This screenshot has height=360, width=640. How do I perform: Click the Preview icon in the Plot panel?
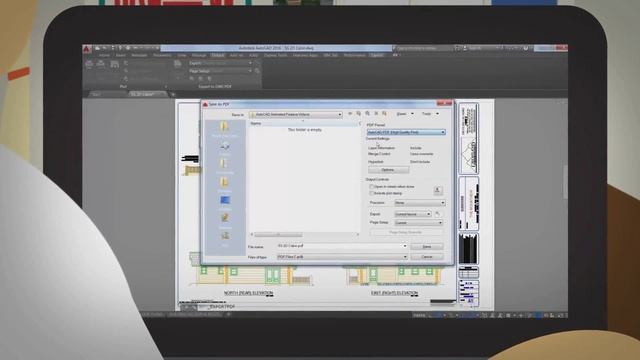(115, 64)
